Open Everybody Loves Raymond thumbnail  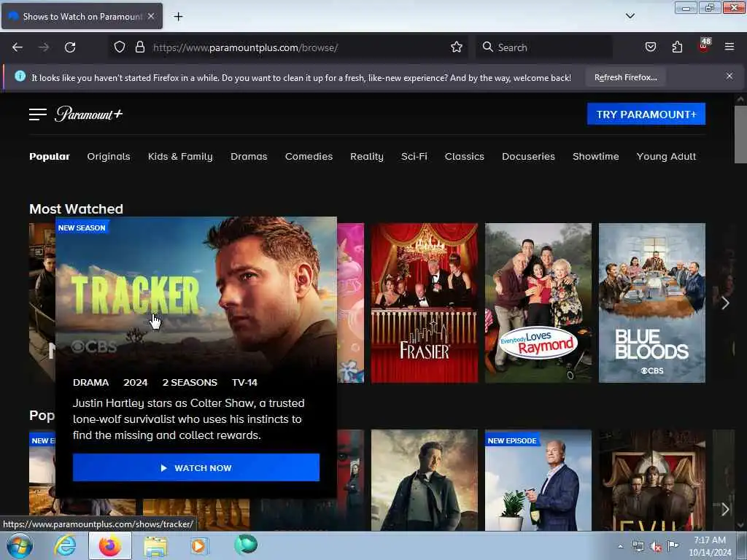pos(538,303)
